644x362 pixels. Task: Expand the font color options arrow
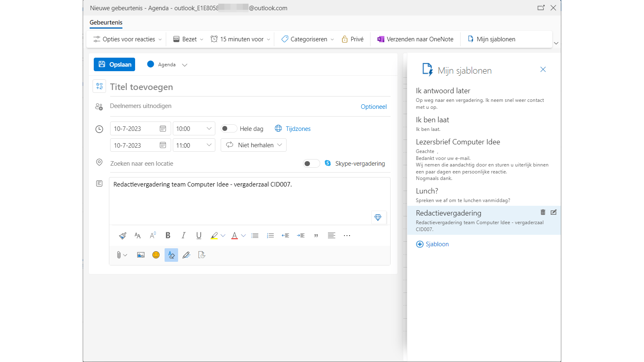coord(244,236)
